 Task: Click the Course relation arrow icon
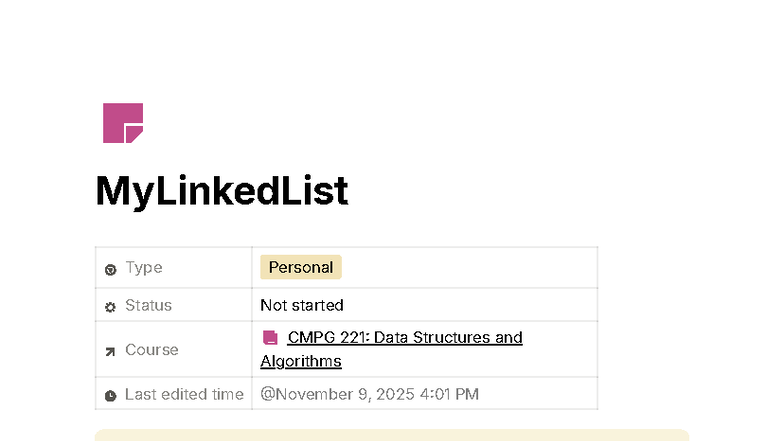[x=110, y=351]
